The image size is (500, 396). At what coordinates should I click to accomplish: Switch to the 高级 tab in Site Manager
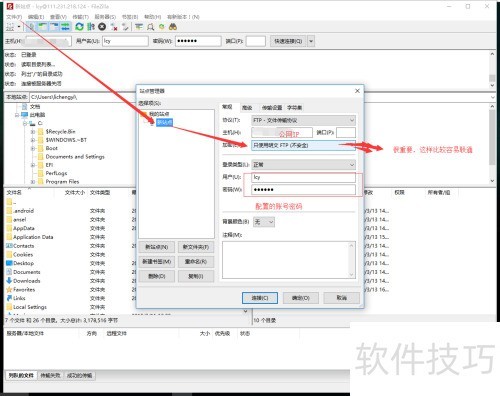247,107
